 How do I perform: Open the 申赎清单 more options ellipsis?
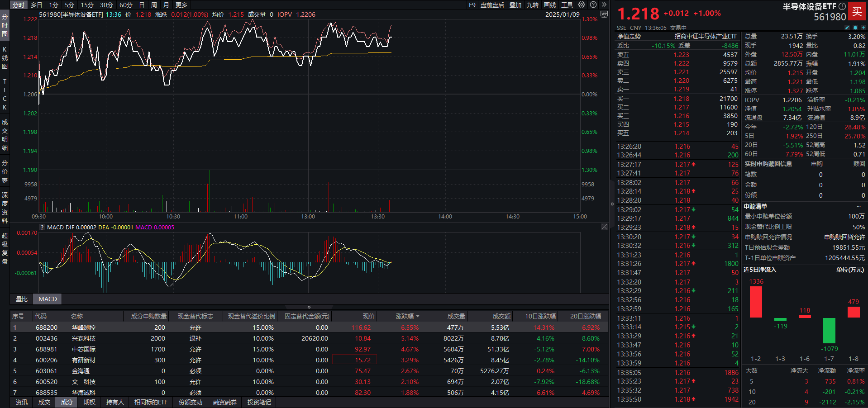[x=858, y=206]
